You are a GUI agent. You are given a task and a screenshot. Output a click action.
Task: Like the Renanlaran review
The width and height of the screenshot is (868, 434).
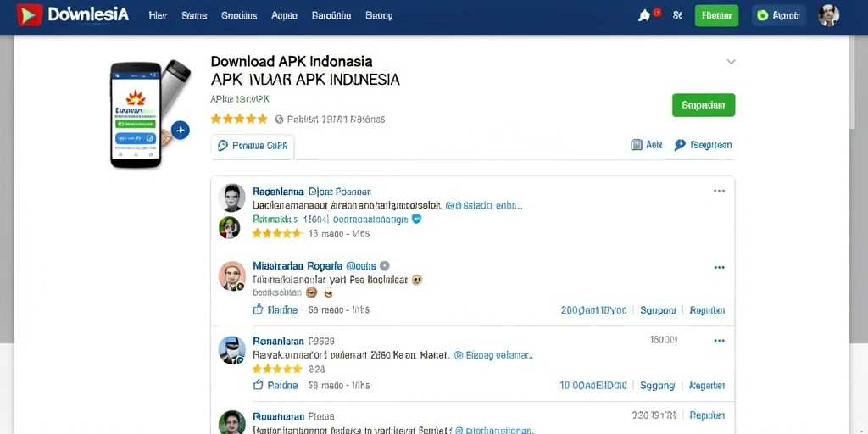coord(275,386)
